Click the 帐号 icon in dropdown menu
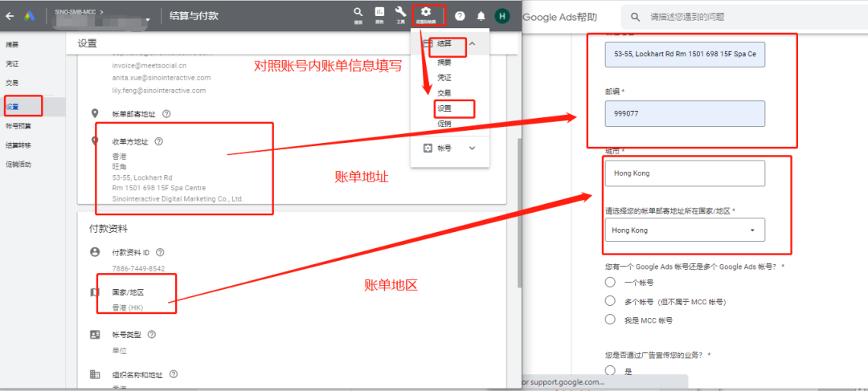Screen dimensions: 868x391 click(x=428, y=149)
